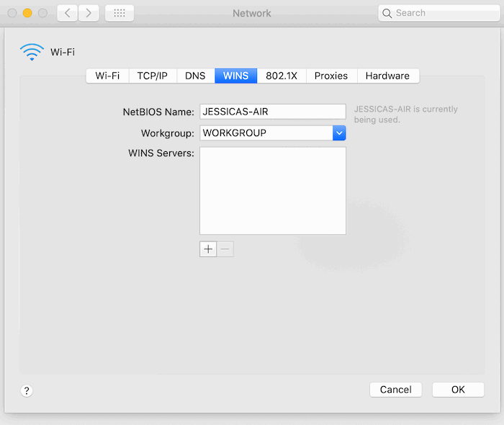
Task: Open the Hardware tab
Action: click(x=387, y=76)
